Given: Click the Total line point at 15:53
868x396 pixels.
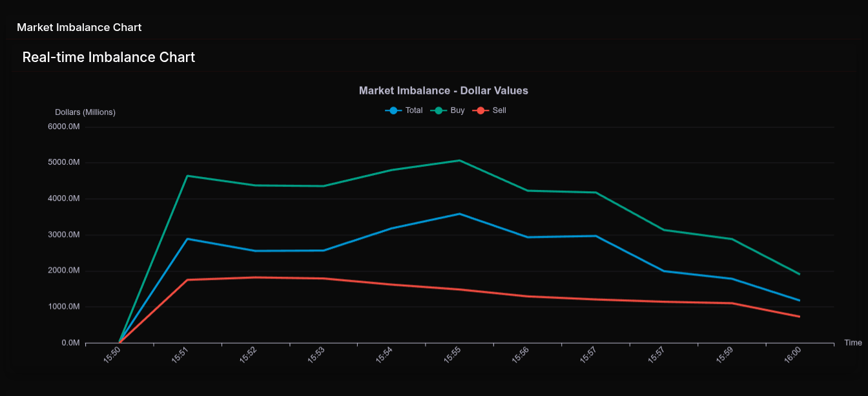Looking at the screenshot, I should coord(323,251).
